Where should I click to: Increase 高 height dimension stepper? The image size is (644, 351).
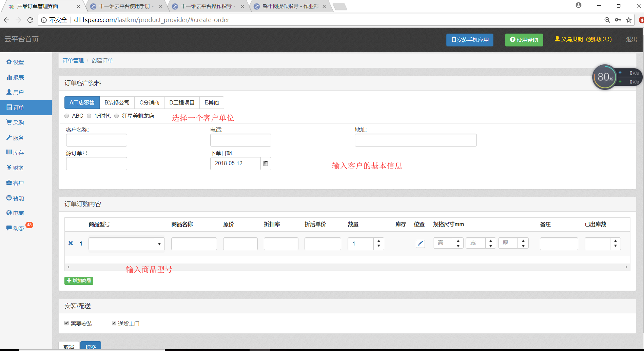coord(458,240)
